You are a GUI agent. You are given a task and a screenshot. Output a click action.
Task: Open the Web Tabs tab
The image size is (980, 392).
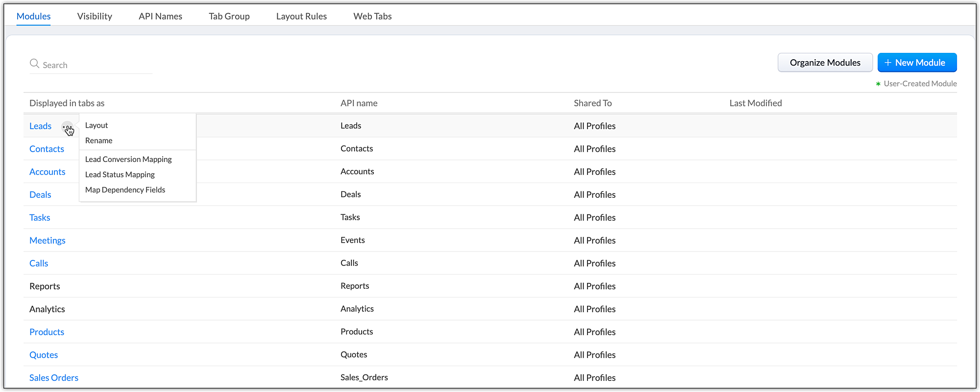[372, 16]
